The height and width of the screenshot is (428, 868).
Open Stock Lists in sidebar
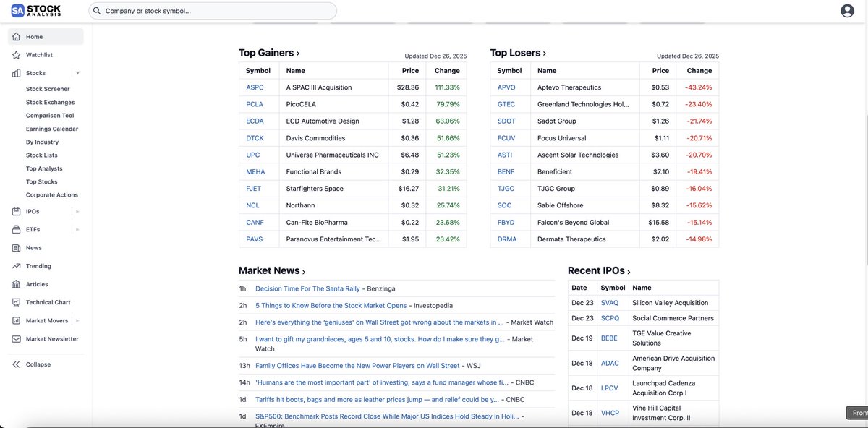pos(42,155)
